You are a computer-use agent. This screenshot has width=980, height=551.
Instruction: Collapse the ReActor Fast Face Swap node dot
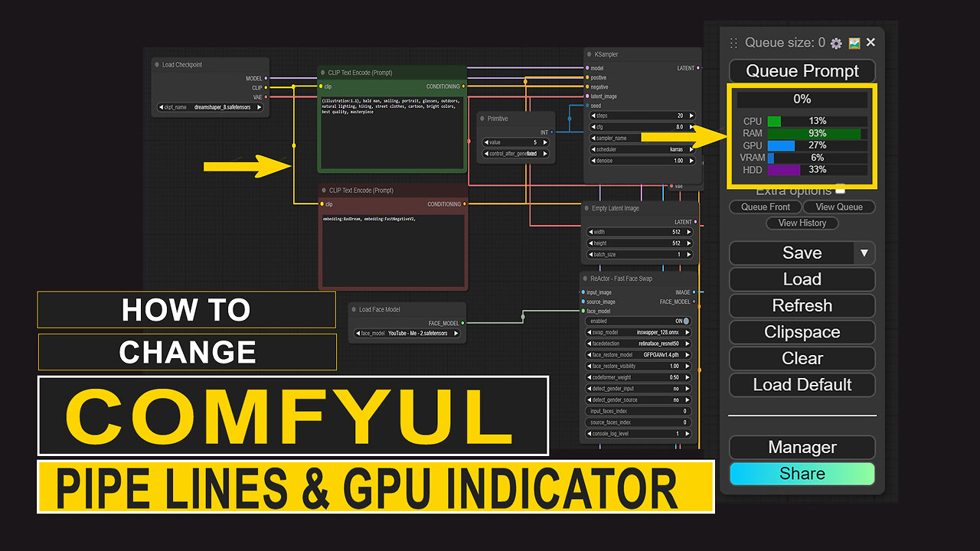[x=585, y=279]
